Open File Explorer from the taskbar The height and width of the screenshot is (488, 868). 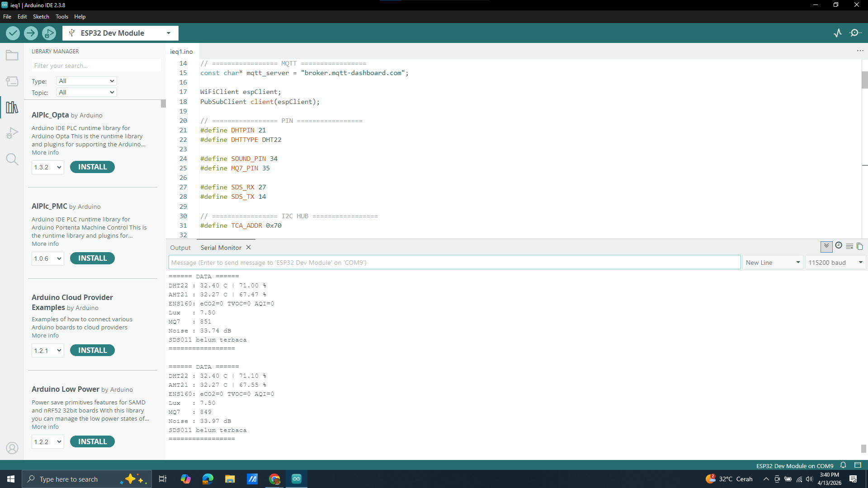point(230,479)
